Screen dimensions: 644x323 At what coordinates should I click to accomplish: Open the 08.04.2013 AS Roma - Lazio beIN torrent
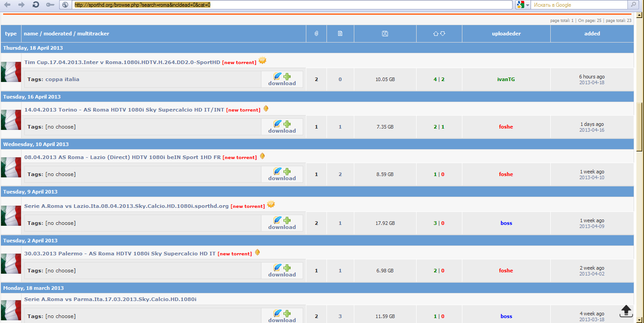122,157
